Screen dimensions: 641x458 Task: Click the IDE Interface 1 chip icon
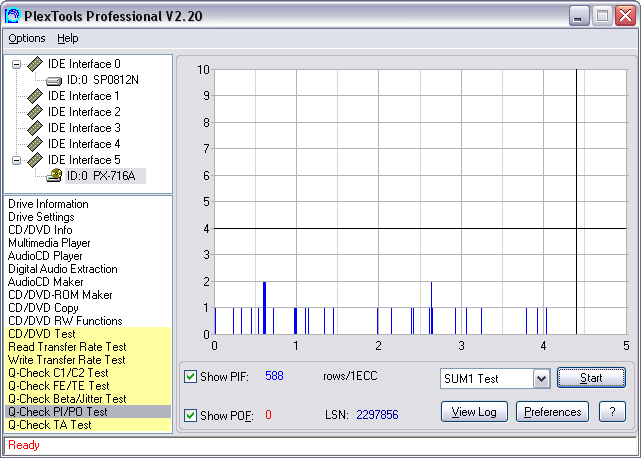pos(35,96)
